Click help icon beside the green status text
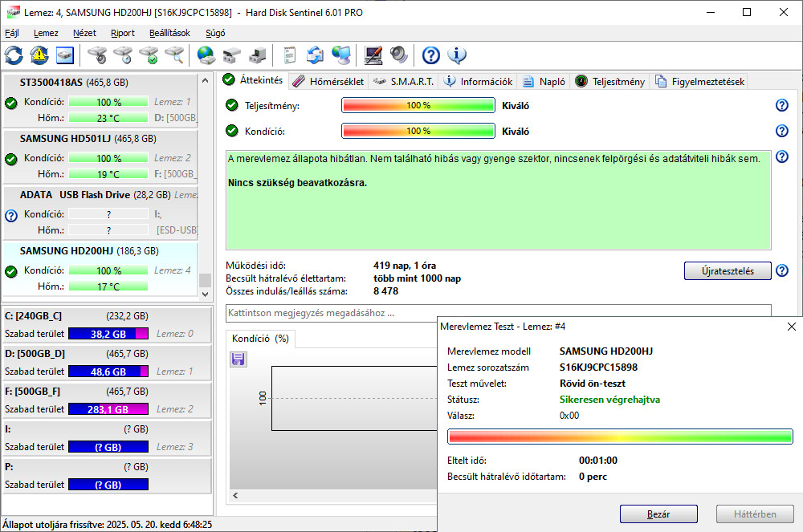Image resolution: width=803 pixels, height=532 pixels. (x=782, y=156)
